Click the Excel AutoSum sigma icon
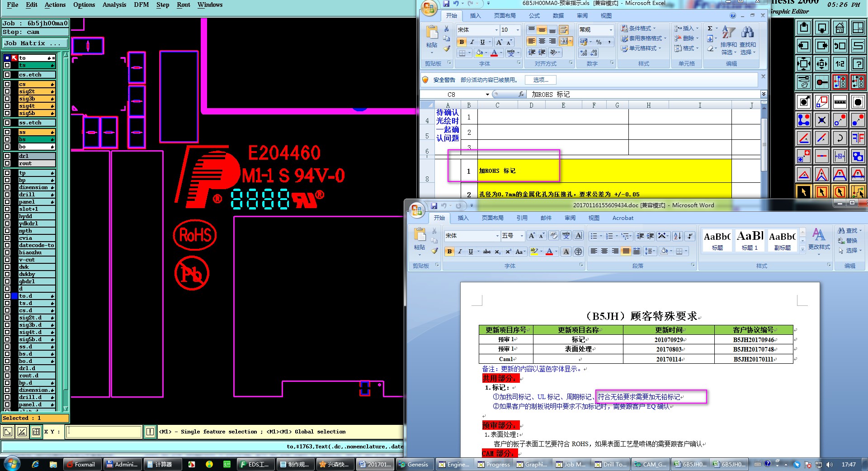The image size is (868, 471). point(710,29)
